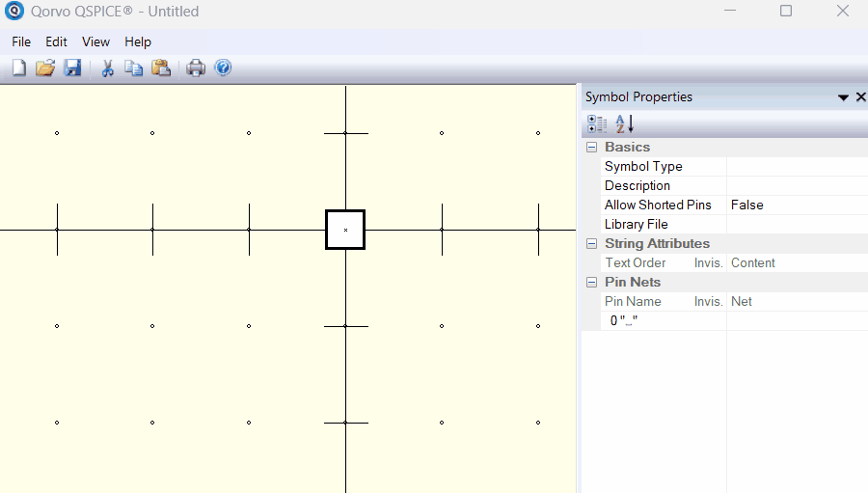Screen dimensions: 868x493
Task: Open a file with the folder icon
Action: coord(45,68)
